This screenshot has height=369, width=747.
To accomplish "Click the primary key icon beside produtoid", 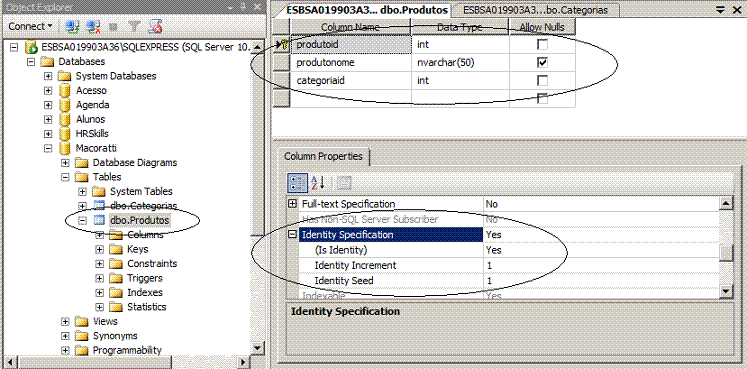I will point(284,45).
